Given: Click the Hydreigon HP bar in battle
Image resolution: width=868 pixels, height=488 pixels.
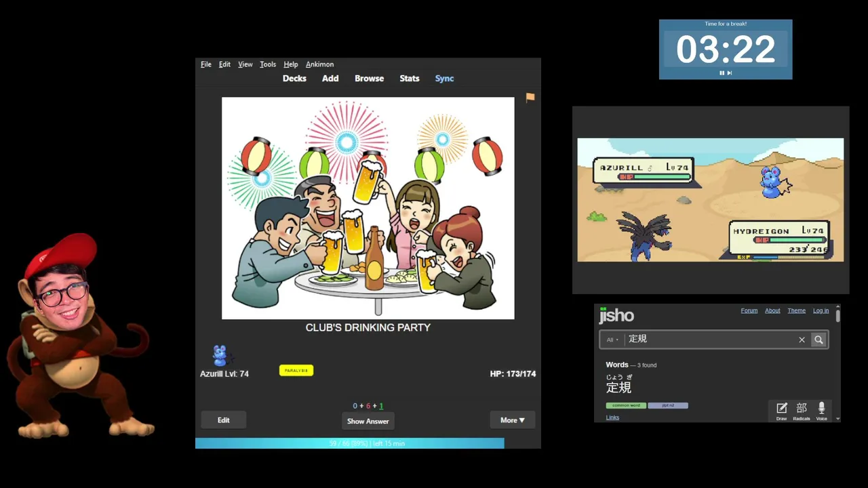Looking at the screenshot, I should point(791,239).
